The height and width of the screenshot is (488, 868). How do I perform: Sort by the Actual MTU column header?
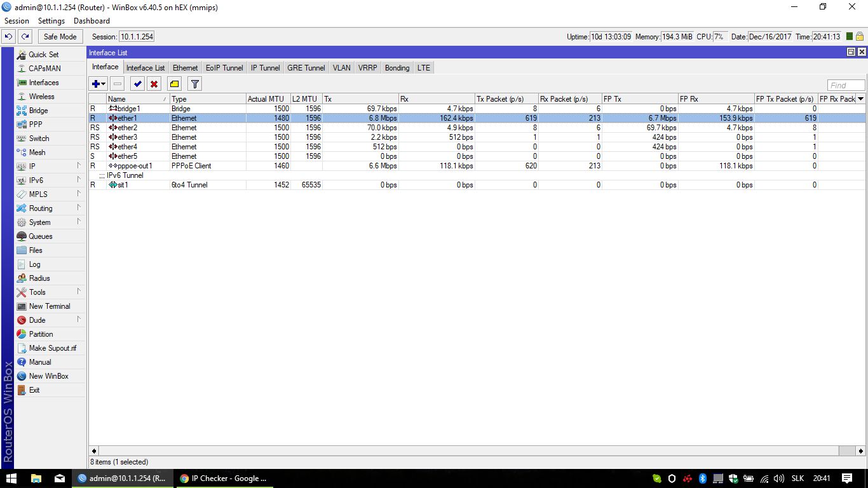click(268, 99)
